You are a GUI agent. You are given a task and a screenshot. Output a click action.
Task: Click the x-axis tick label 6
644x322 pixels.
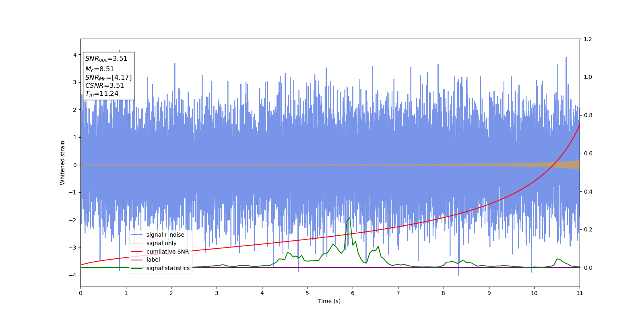click(353, 293)
